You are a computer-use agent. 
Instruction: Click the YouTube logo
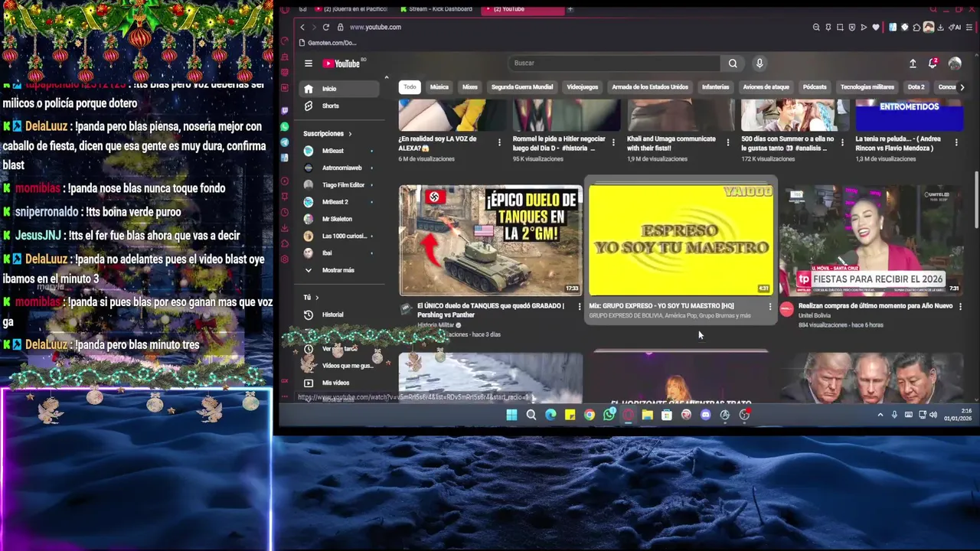[x=341, y=64]
